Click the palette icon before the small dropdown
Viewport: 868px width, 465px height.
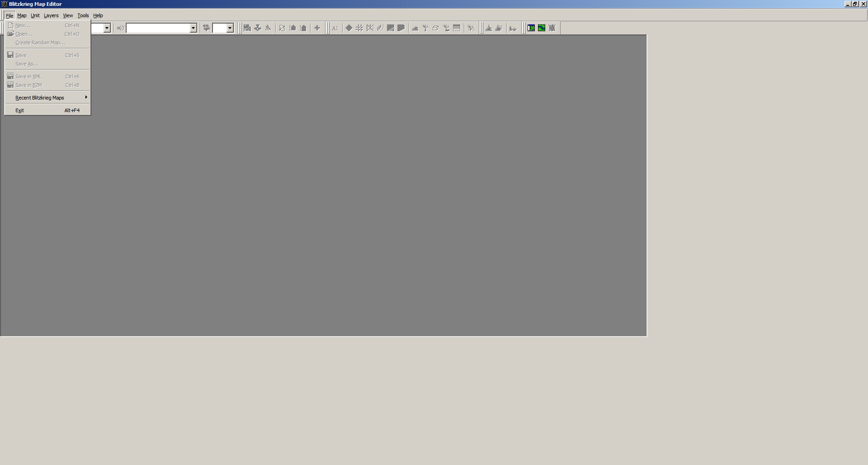[207, 28]
